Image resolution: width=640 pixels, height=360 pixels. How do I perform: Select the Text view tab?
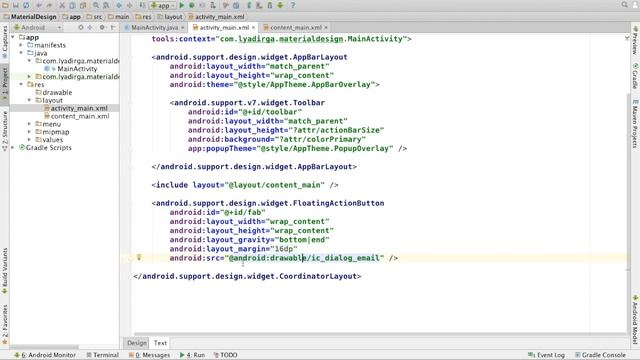point(160,343)
